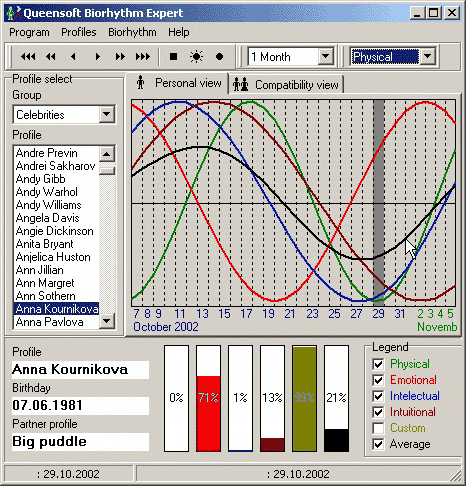
Task: Maximize the Biorhythm Expert window
Action: (433, 13)
